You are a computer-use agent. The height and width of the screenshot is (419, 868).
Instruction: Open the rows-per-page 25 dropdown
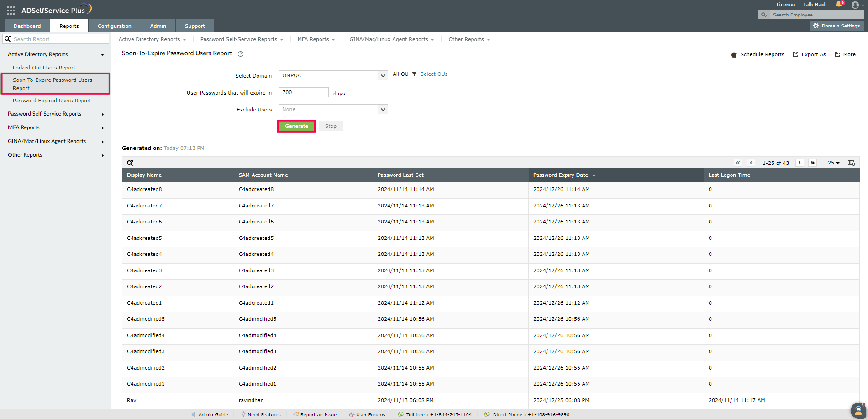pos(834,163)
